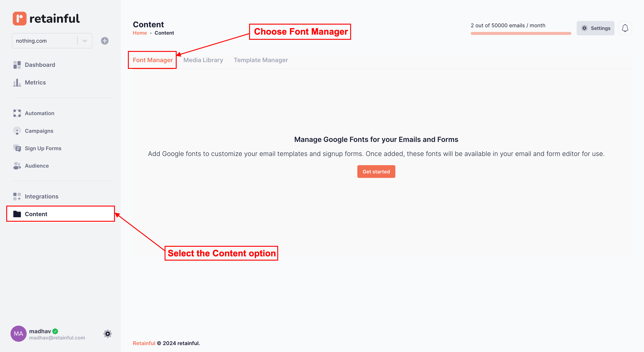Click the Retainful logo icon

(x=19, y=19)
